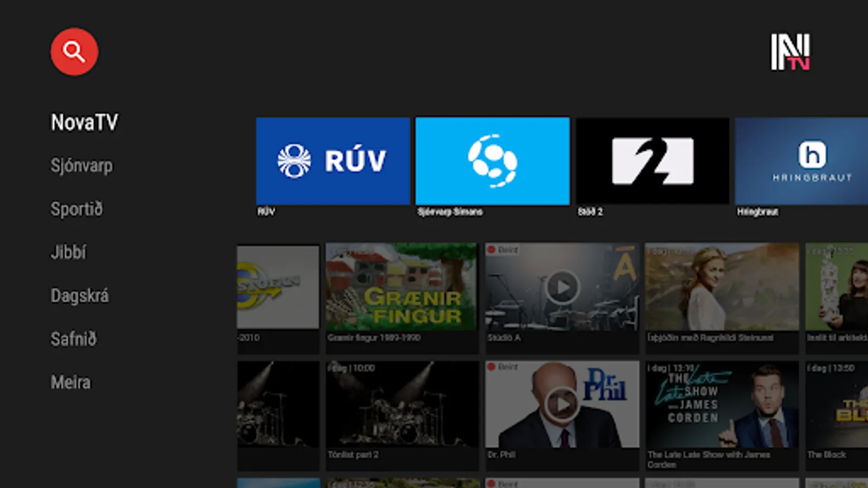The width and height of the screenshot is (868, 488).
Task: Play the Dr. Phil live program
Action: coord(562,404)
